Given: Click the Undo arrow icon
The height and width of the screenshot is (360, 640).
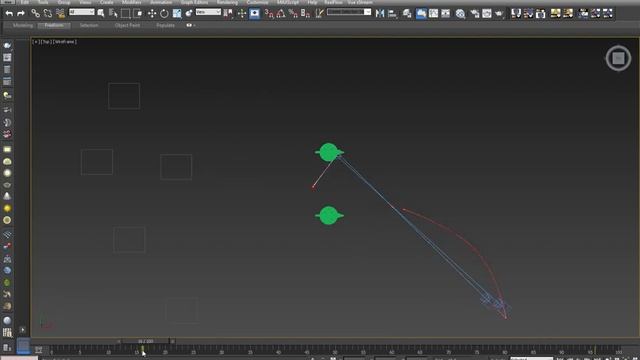Looking at the screenshot, I should point(9,13).
